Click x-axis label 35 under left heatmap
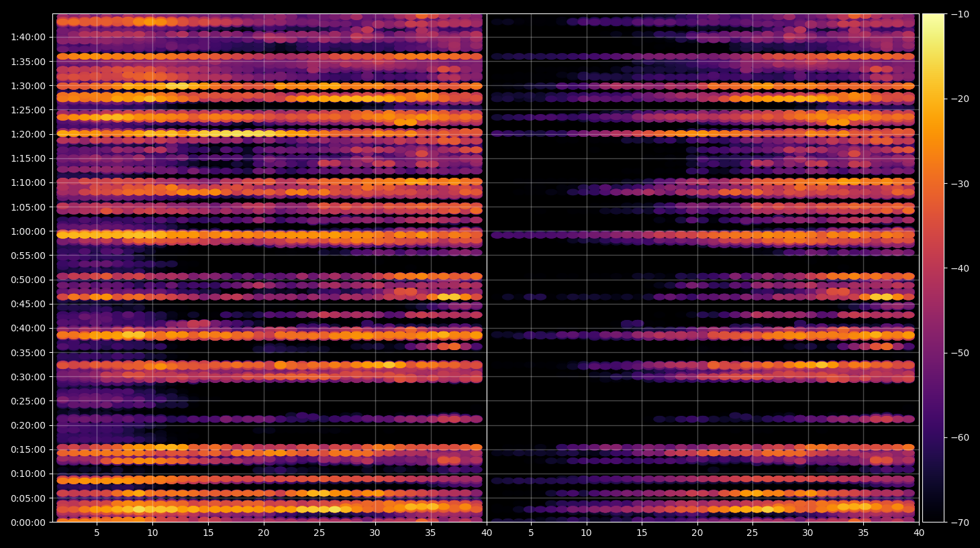The image size is (980, 548). coord(430,533)
